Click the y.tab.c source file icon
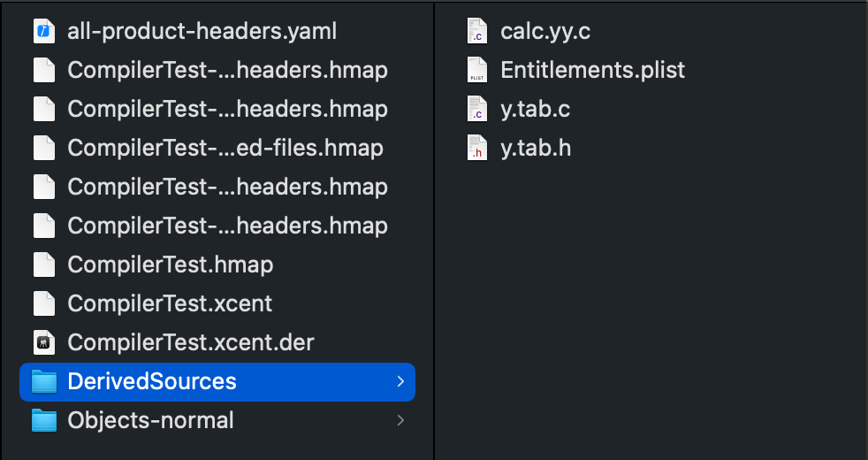The image size is (868, 460). click(x=477, y=109)
